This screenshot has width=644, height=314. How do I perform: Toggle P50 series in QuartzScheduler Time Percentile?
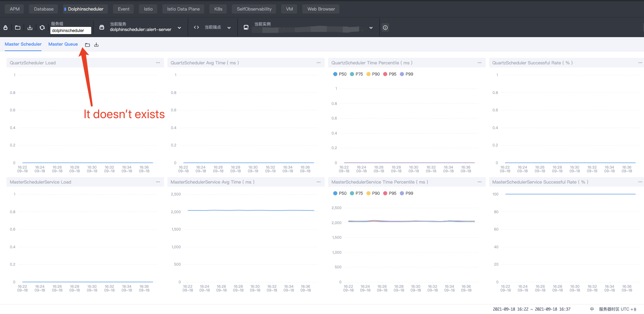pos(340,74)
